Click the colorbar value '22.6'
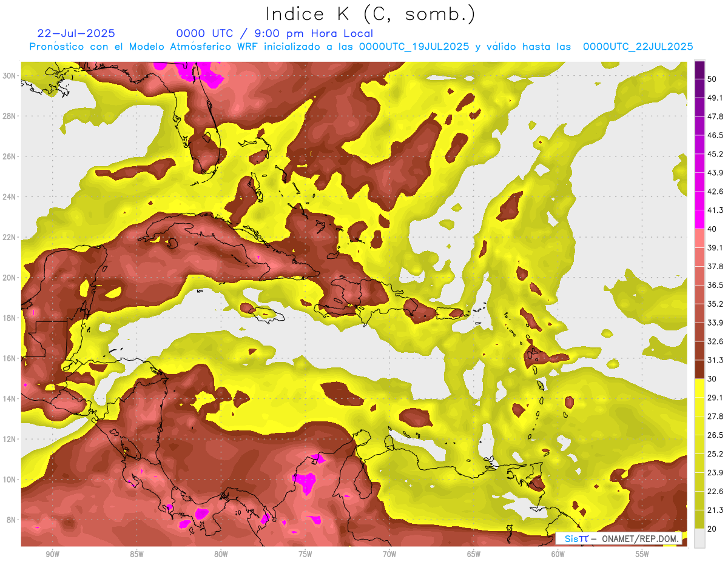This screenshot has height=562, width=728. 715,492
